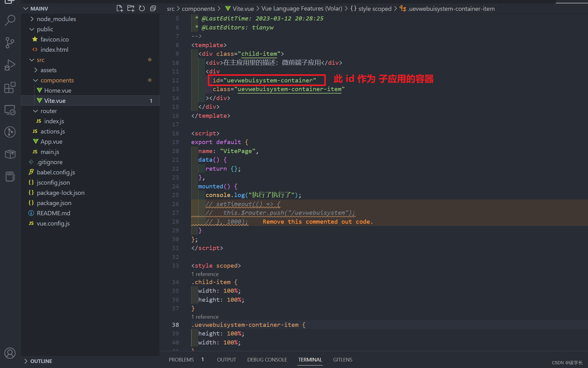Open the Run and Debug view
This screenshot has width=588, height=368.
point(10,65)
